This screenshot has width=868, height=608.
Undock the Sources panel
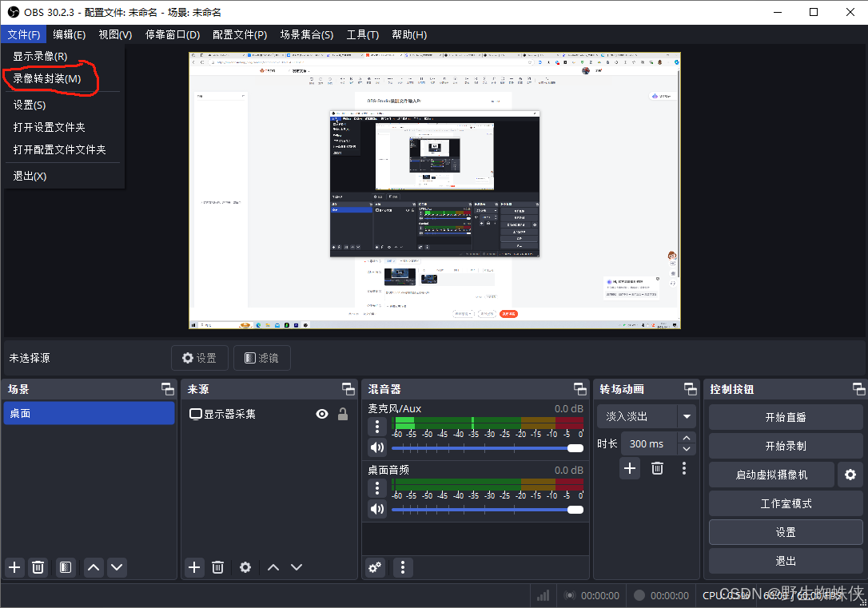coord(348,389)
